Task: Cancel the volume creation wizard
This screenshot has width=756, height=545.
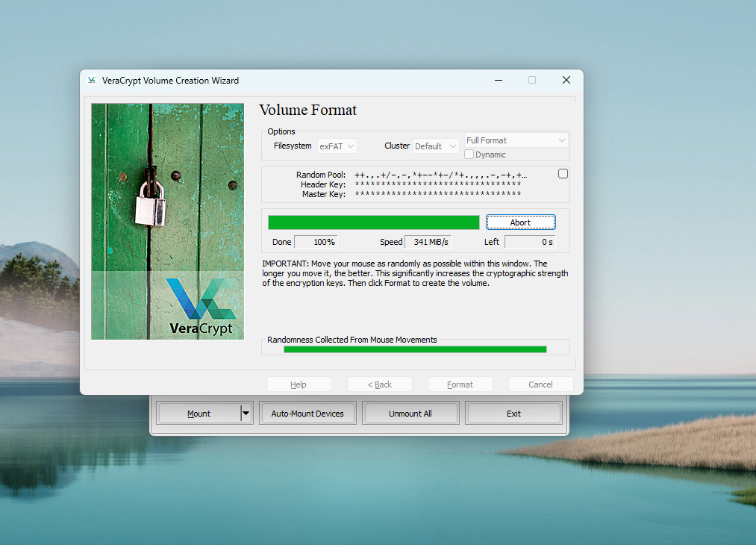Action: 540,384
